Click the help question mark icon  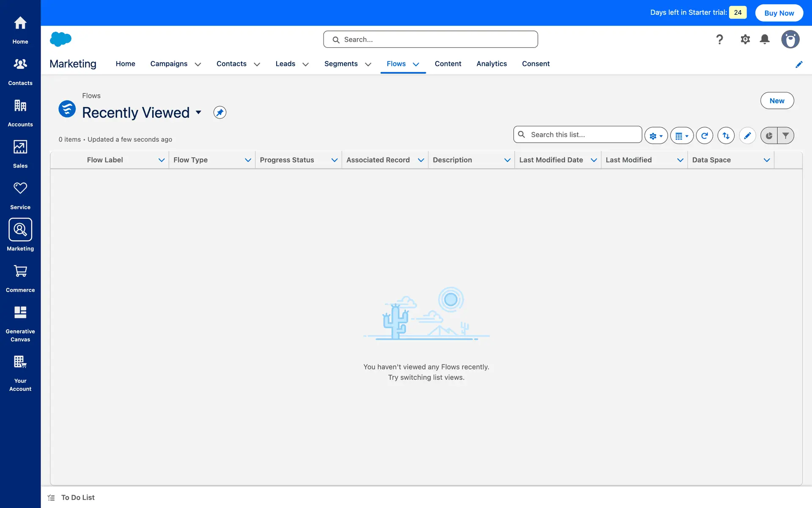(x=719, y=39)
